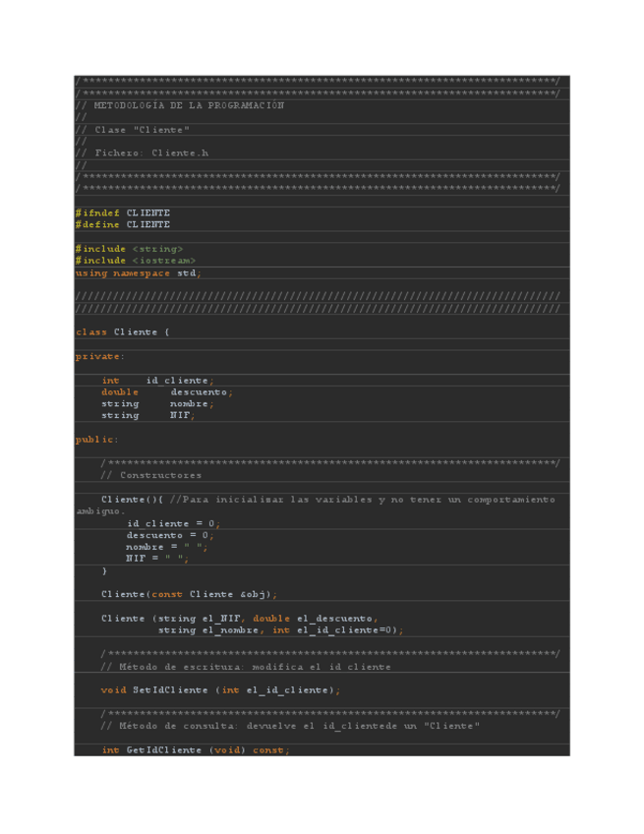Screen dimensions: 644x834
Task: Click the "double descuento;" member declaration
Action: (x=167, y=392)
